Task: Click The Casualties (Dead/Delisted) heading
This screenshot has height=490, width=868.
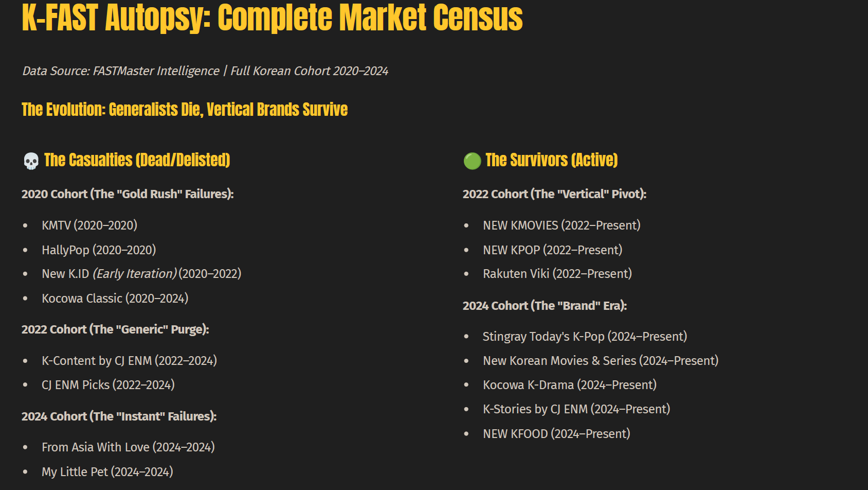Action: (137, 160)
